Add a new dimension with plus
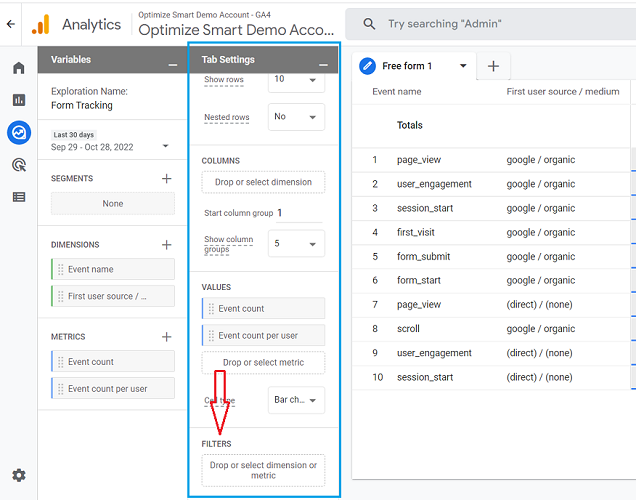 [x=166, y=245]
